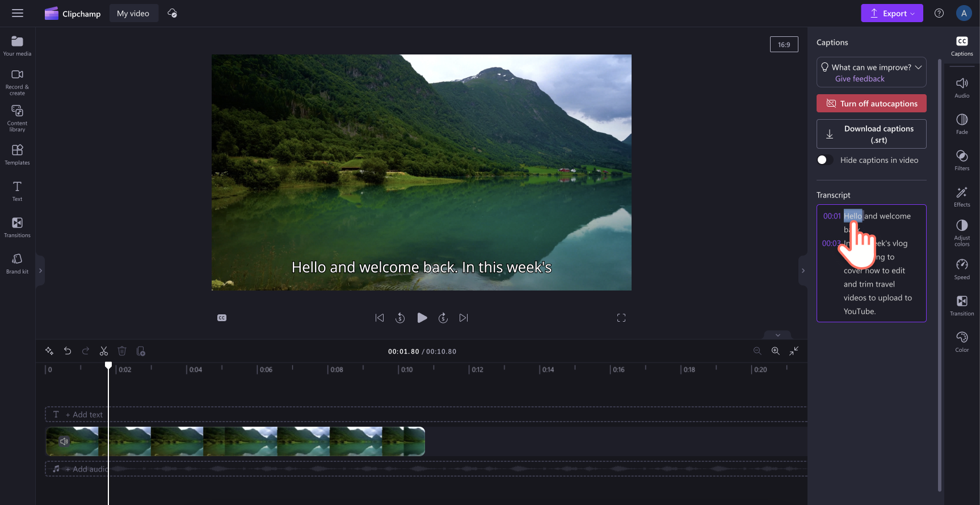Redo the last action
Image resolution: width=980 pixels, height=505 pixels.
[86, 351]
